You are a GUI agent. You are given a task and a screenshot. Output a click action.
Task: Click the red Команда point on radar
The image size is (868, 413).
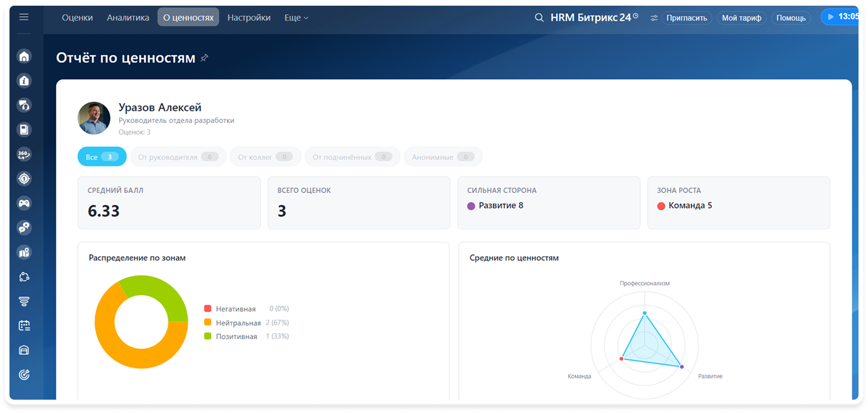(621, 358)
